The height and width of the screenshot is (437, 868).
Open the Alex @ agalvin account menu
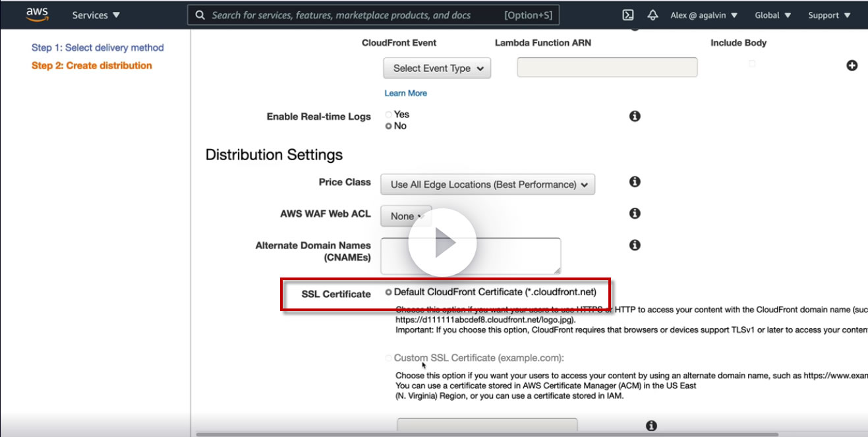pyautogui.click(x=704, y=15)
